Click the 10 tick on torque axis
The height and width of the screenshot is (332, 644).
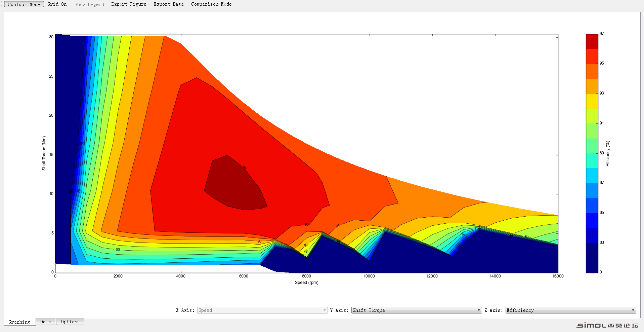[x=51, y=194]
